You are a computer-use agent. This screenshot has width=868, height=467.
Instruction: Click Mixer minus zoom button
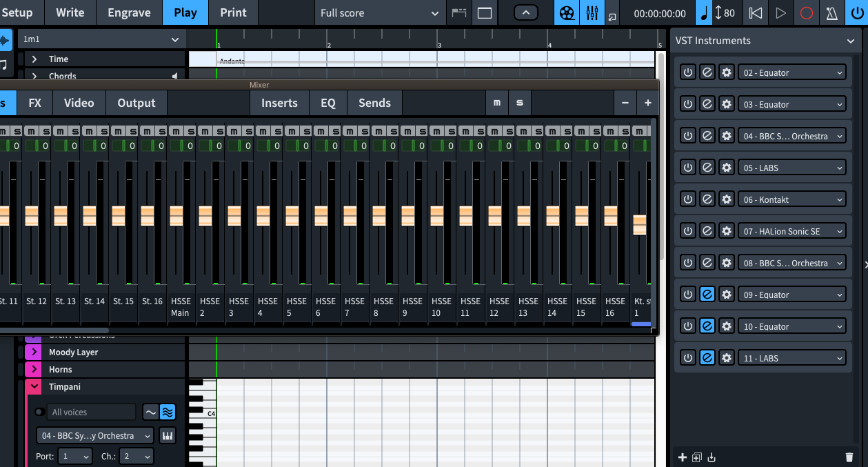pyautogui.click(x=625, y=103)
